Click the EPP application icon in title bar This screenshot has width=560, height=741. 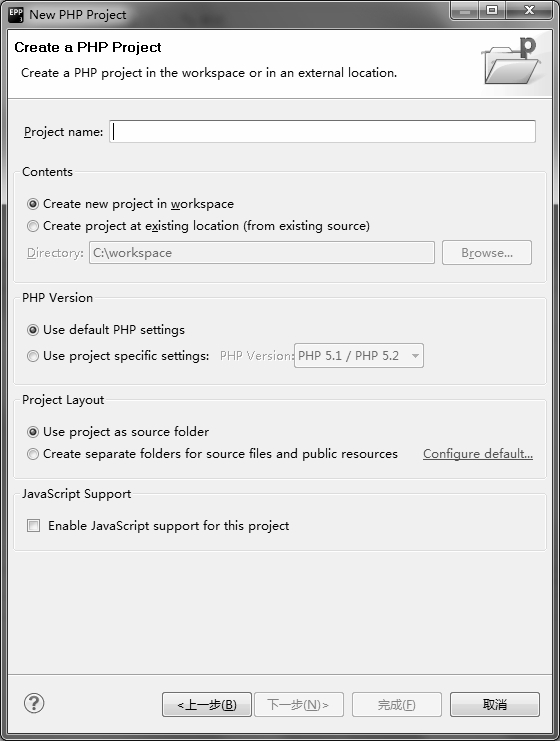click(16, 15)
